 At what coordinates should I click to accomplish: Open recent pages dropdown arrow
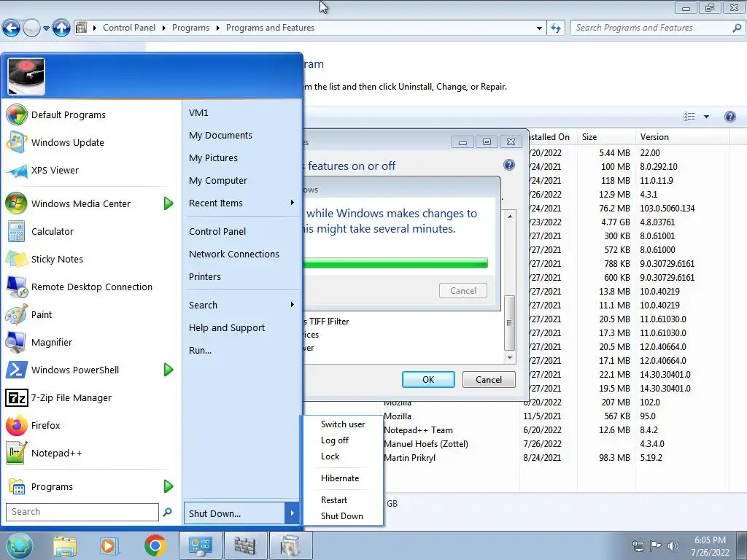point(46,28)
